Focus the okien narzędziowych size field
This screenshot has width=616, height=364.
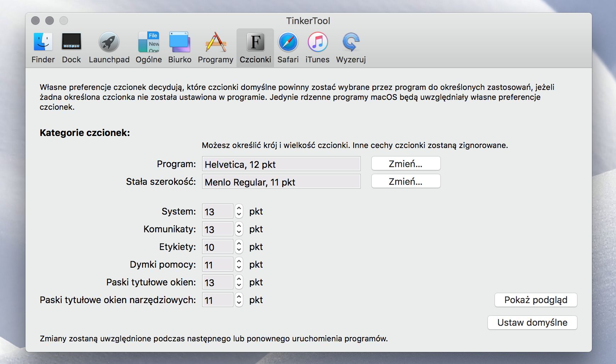pos(217,300)
